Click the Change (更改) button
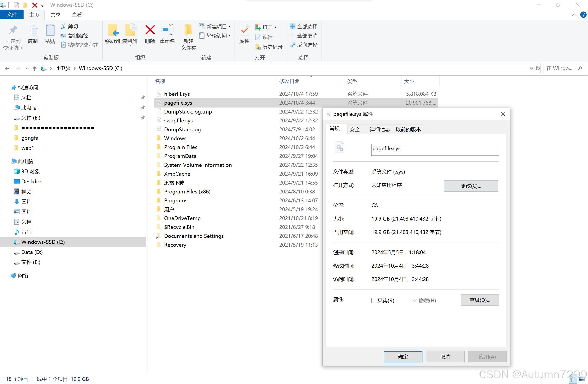The width and height of the screenshot is (588, 384). click(471, 186)
